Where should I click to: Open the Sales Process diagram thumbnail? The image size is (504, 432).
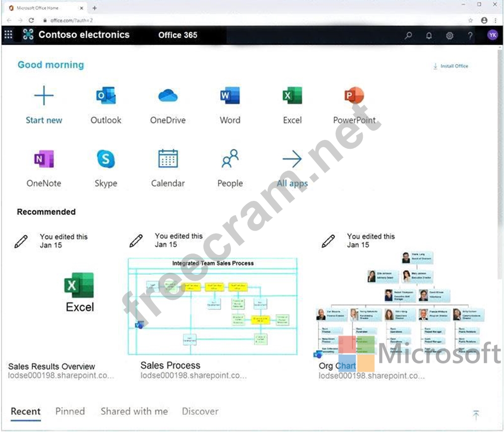[x=213, y=306]
